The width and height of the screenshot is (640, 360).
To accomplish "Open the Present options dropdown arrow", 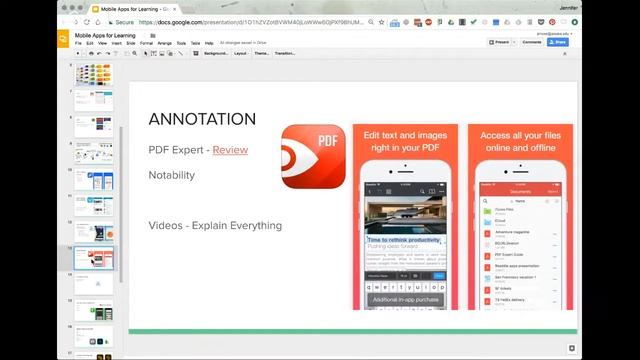I will pos(514,42).
